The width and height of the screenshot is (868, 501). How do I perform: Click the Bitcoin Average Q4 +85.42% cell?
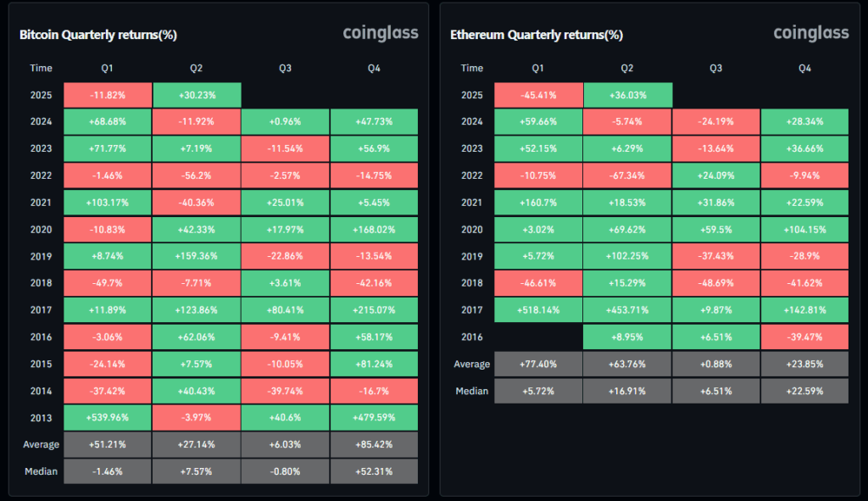375,445
